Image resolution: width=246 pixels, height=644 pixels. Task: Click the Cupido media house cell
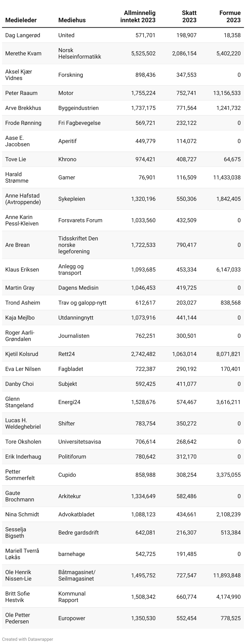[67, 475]
